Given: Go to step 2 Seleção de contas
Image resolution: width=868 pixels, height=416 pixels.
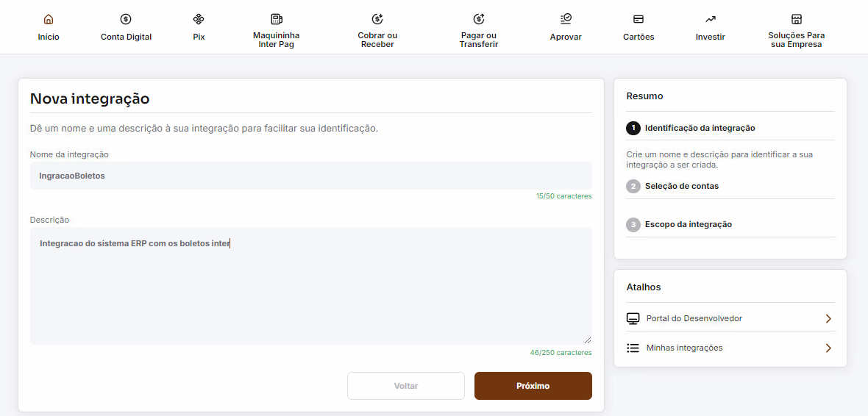Looking at the screenshot, I should point(681,187).
